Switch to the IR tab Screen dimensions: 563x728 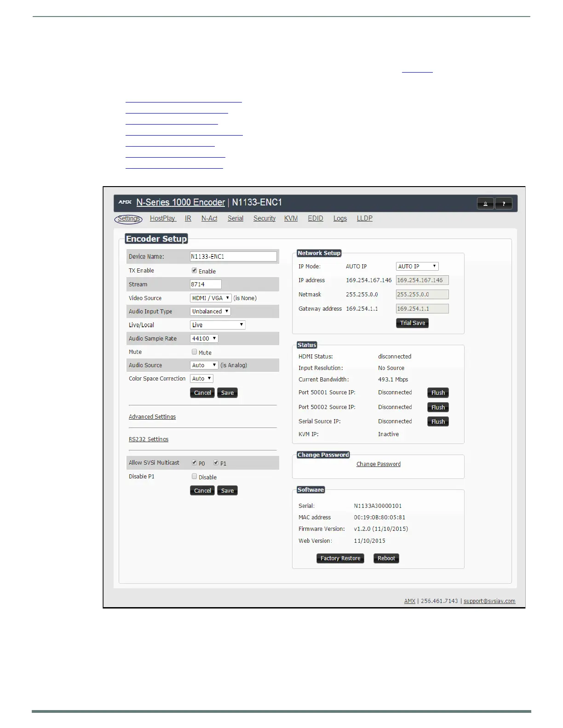(x=188, y=218)
